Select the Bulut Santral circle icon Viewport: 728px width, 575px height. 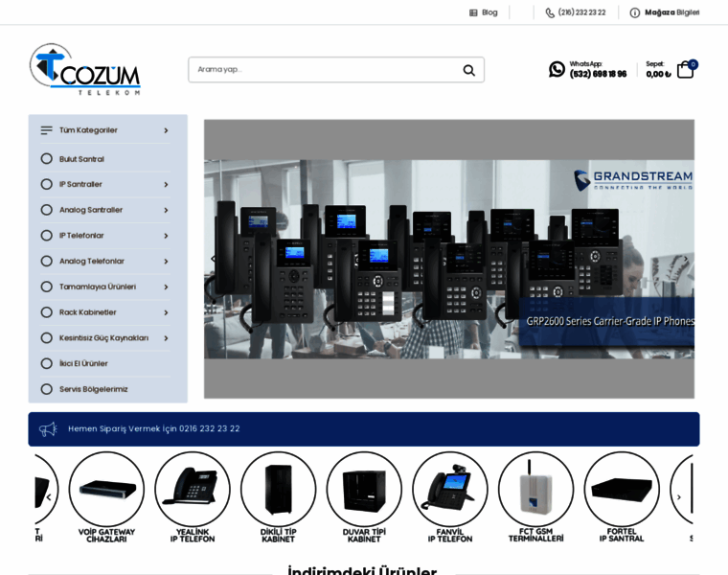[46, 159]
